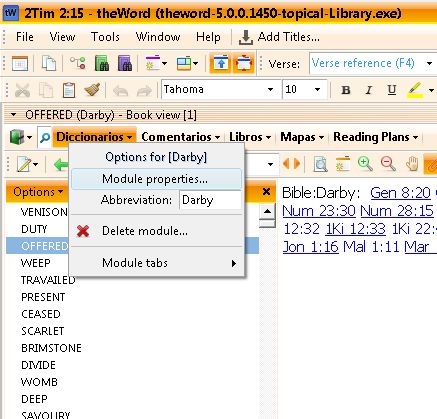Click the topics list scroll up arrow

pos(267,211)
